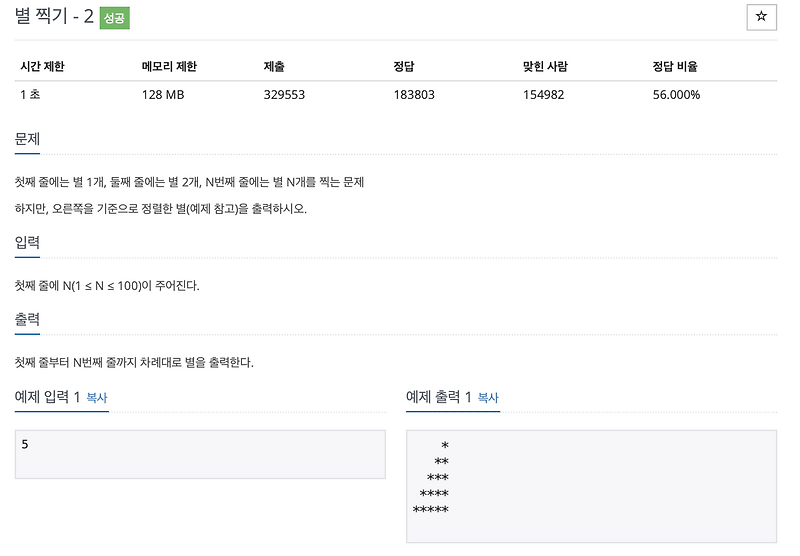Click the 출력 section heading
This screenshot has height=556, width=800.
28,319
